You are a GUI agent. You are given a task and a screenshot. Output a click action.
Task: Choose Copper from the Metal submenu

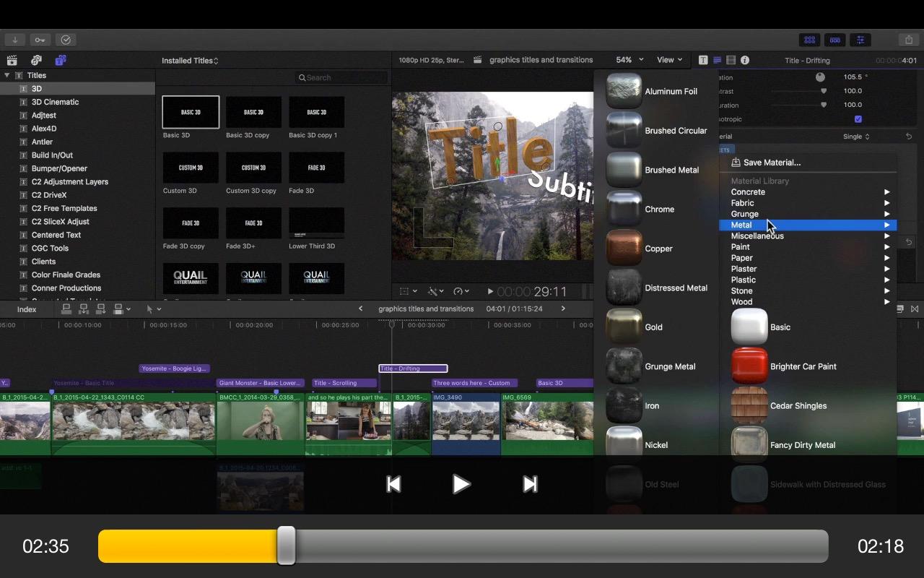point(658,249)
